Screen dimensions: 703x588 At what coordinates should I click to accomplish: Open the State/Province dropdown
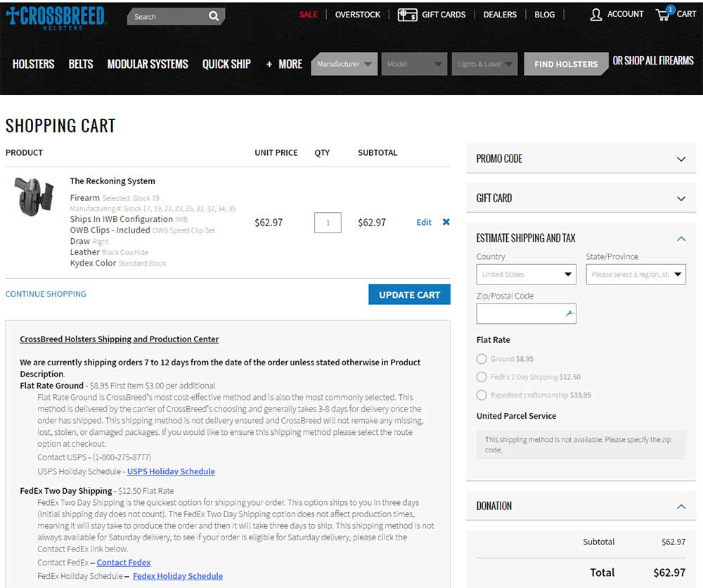point(636,275)
